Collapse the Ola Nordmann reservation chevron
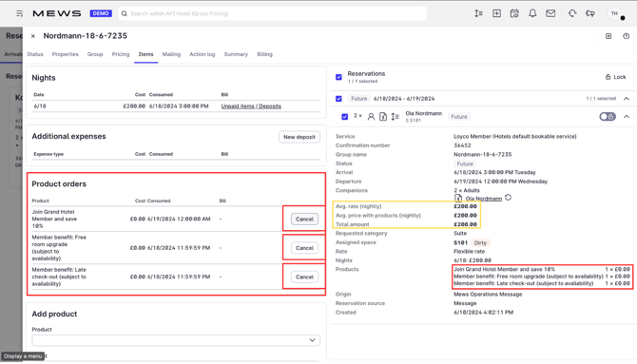637x364 pixels. pyautogui.click(x=627, y=117)
